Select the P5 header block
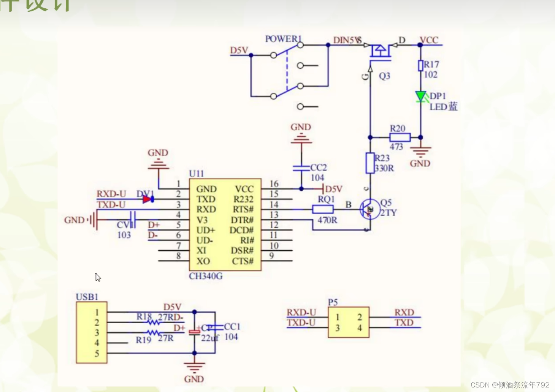This screenshot has height=392, width=555. click(x=349, y=322)
